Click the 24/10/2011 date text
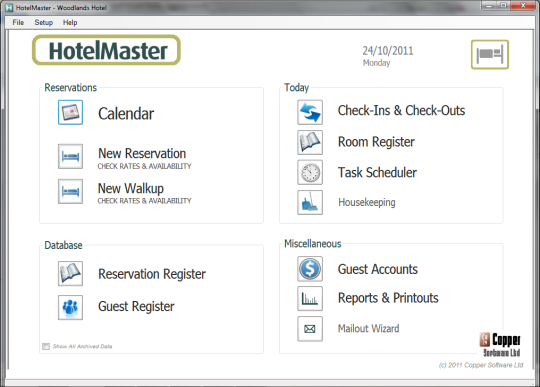This screenshot has width=540, height=387. 387,51
